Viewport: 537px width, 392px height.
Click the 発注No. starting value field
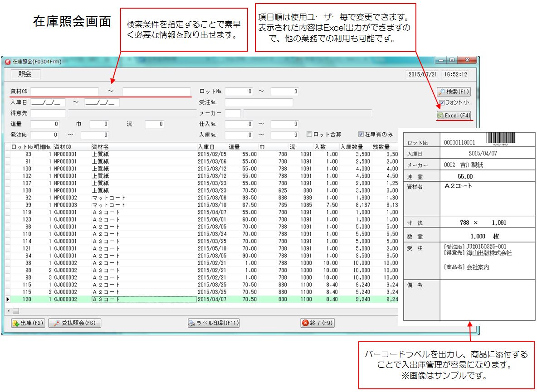pos(45,135)
